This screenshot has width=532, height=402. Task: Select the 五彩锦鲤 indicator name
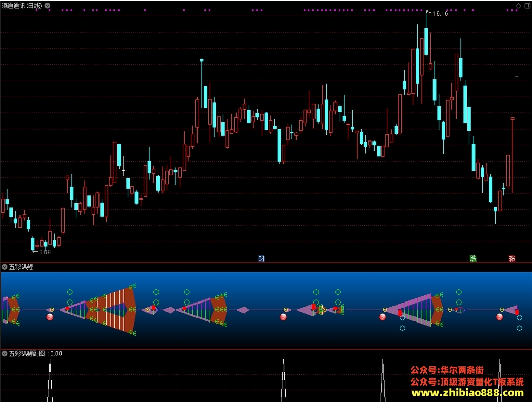pos(21,267)
